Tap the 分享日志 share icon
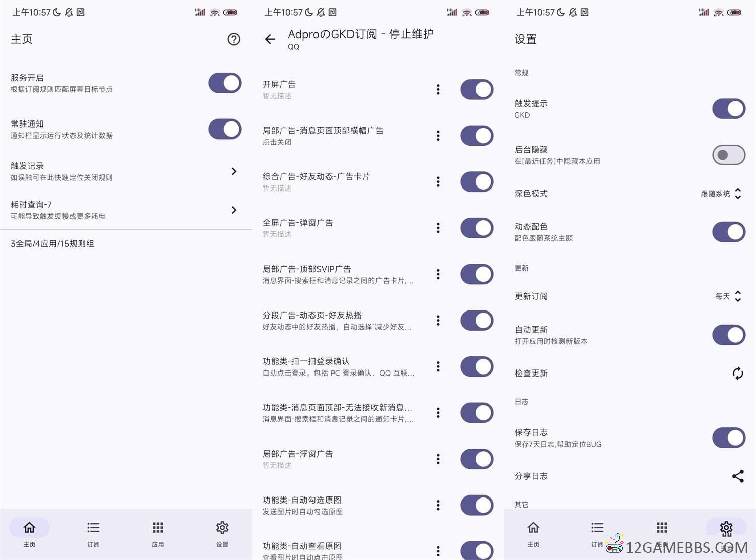The height and width of the screenshot is (560, 756). coord(738,476)
